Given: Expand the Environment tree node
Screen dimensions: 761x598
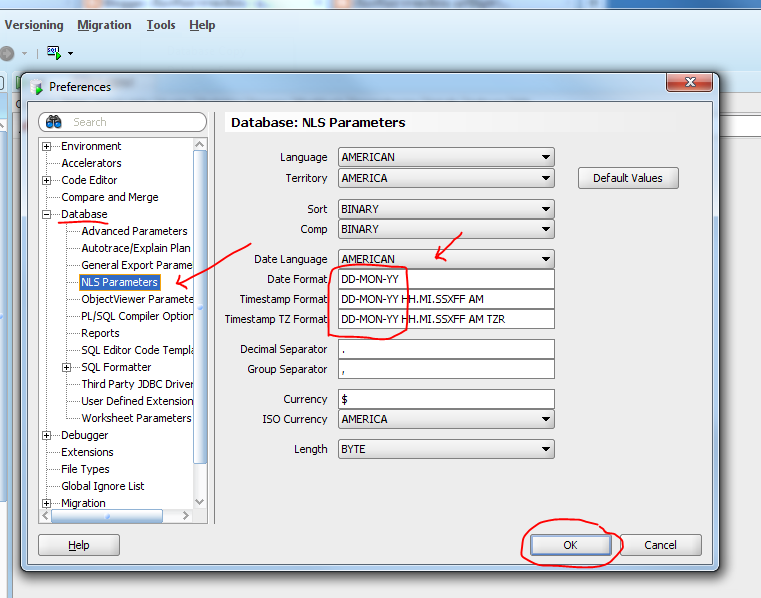Looking at the screenshot, I should coord(47,146).
